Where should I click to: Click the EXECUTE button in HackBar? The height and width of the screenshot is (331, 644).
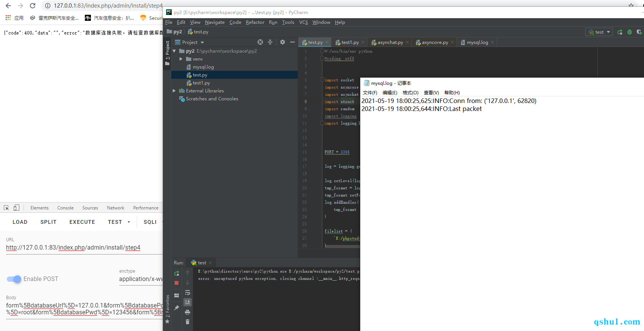click(x=82, y=222)
